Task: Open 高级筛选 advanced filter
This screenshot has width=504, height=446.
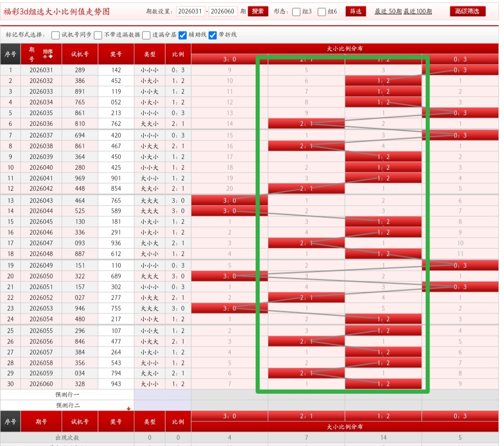Action: (468, 12)
